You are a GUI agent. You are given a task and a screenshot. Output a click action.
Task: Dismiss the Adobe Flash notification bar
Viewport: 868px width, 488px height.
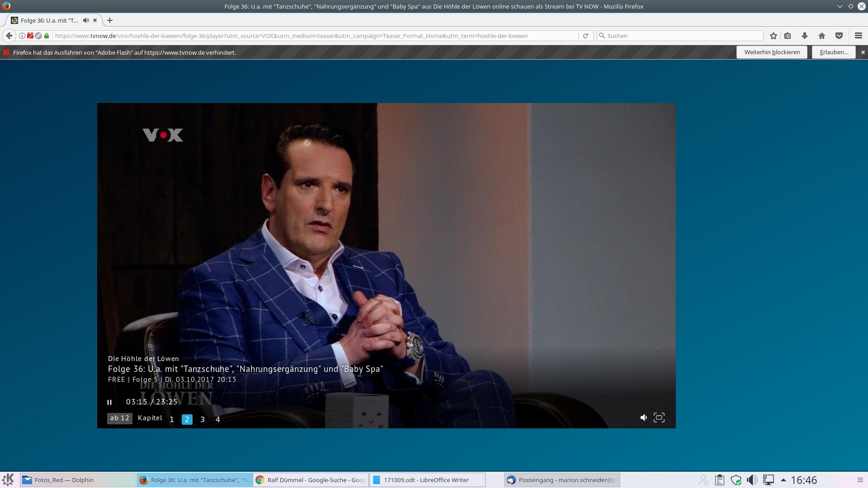coord(863,52)
